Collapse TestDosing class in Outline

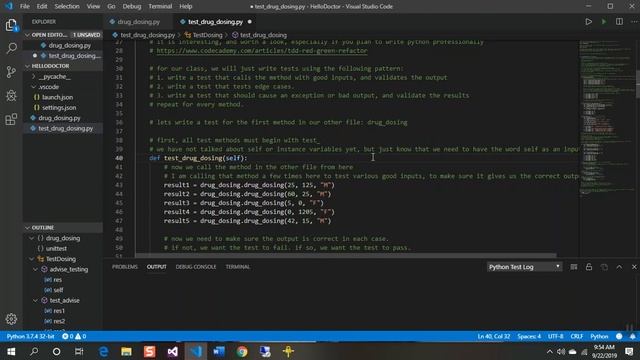(x=31, y=259)
